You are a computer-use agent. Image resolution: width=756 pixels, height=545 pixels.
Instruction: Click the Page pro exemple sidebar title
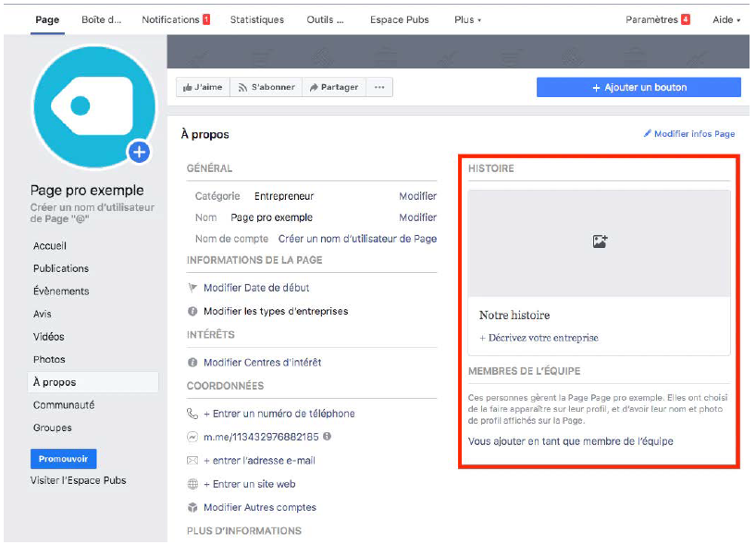click(x=87, y=190)
